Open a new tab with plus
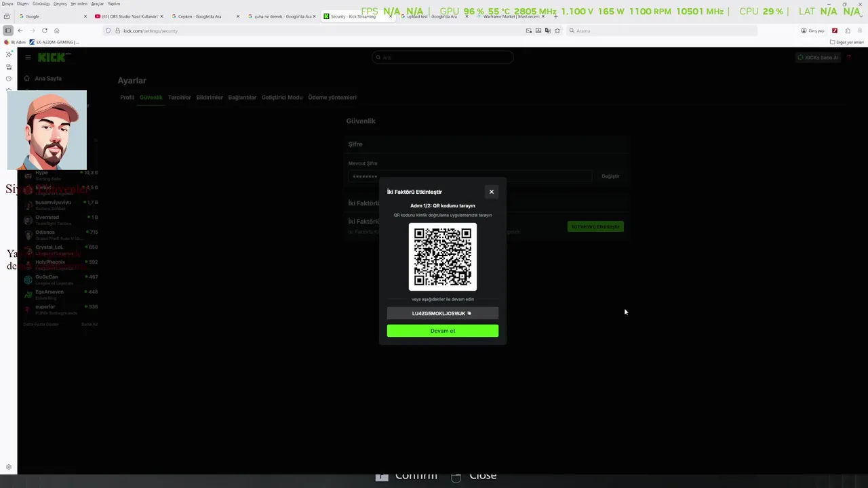This screenshot has height=488, width=868. (555, 16)
